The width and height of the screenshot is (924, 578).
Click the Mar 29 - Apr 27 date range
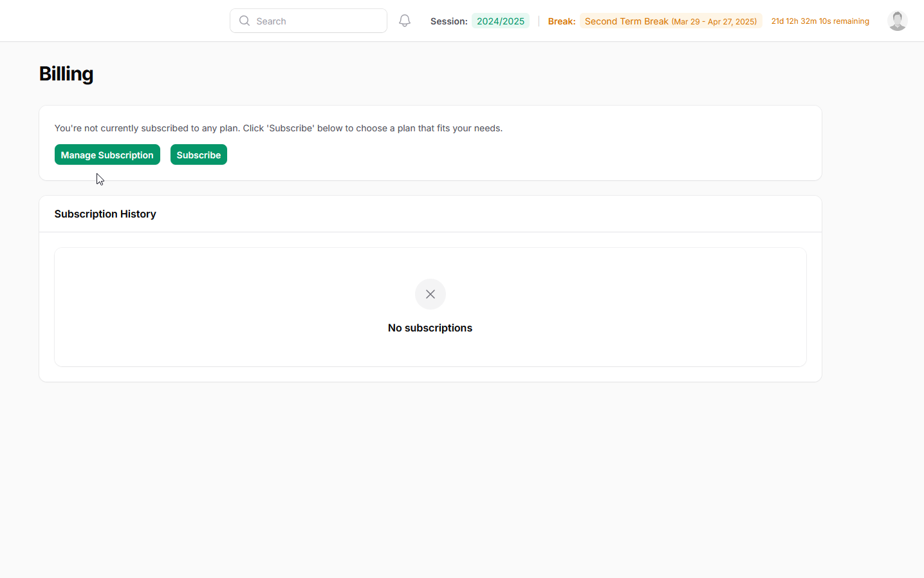point(714,22)
